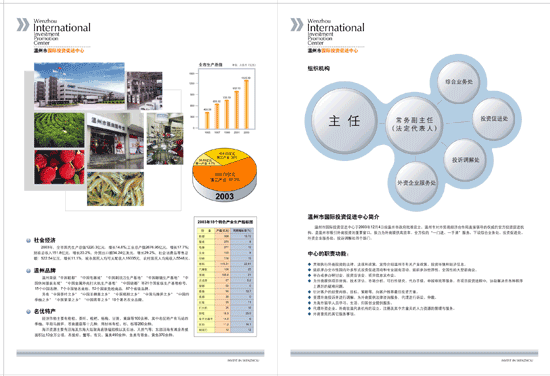Click the orange 2003 pie chart

(225, 174)
